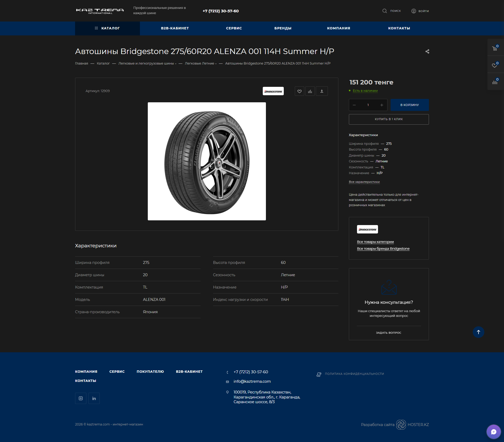Open ПОЛИТИКА КОНФИДЕНЦИАЛЬНОСТИ link
The height and width of the screenshot is (442, 504).
pyautogui.click(x=354, y=374)
